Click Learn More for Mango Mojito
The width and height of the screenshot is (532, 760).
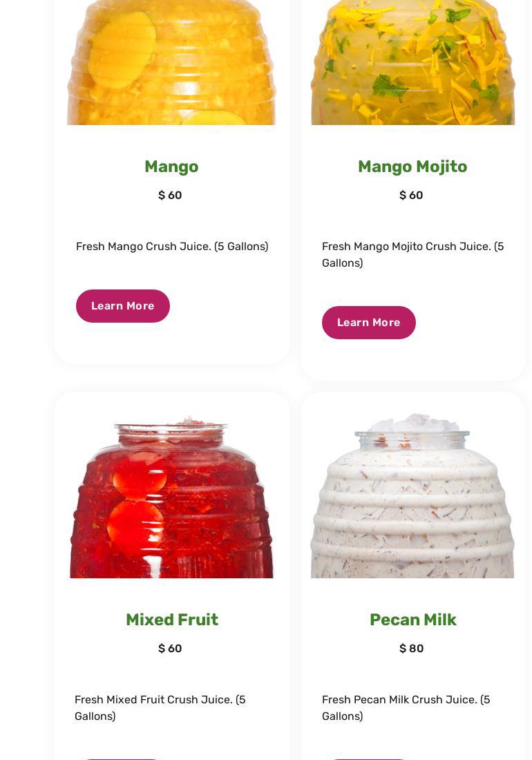[369, 323]
